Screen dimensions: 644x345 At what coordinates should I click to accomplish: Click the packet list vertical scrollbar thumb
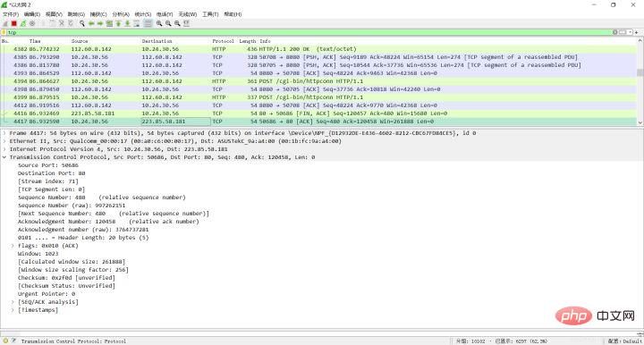tap(640, 72)
